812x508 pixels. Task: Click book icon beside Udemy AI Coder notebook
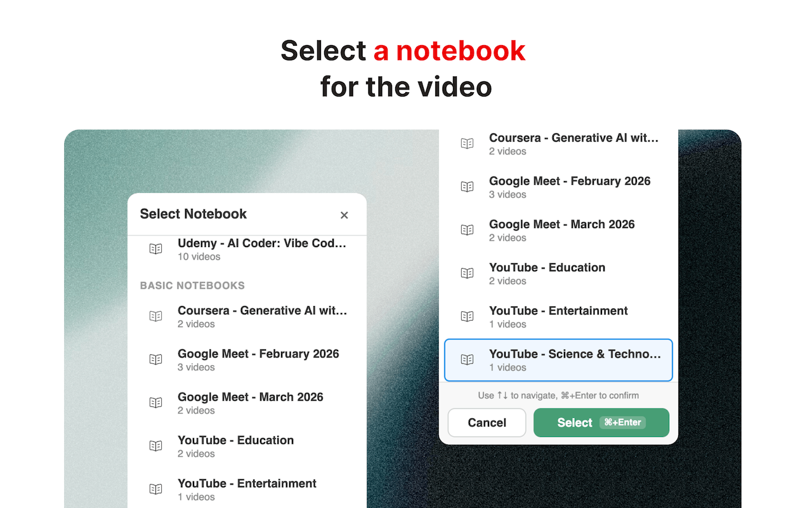coord(155,249)
